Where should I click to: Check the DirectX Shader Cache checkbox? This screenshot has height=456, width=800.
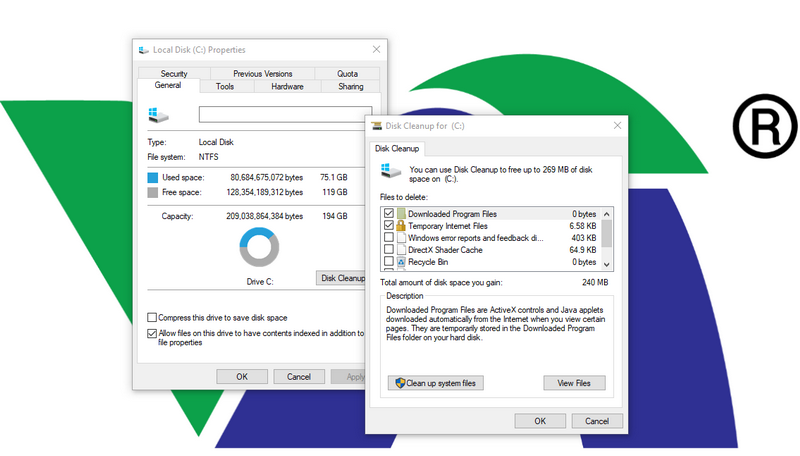[389, 249]
